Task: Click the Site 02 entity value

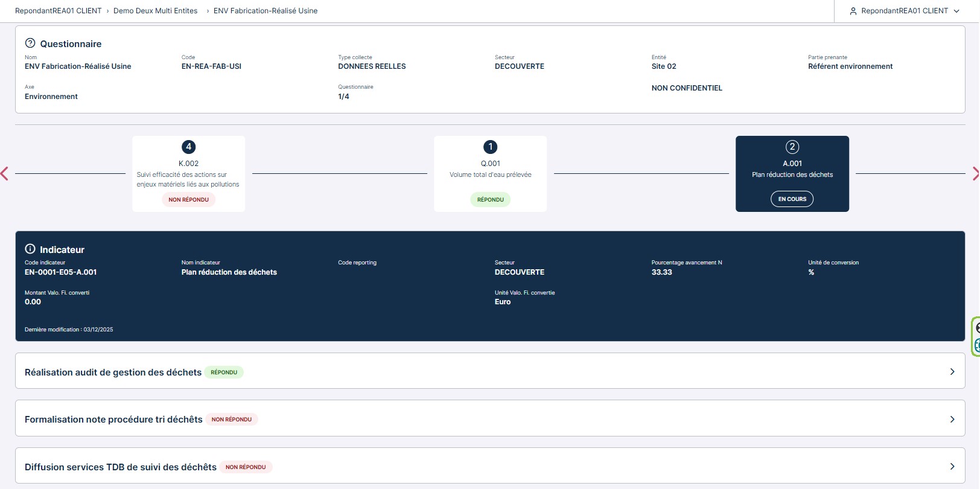Action: coord(664,66)
